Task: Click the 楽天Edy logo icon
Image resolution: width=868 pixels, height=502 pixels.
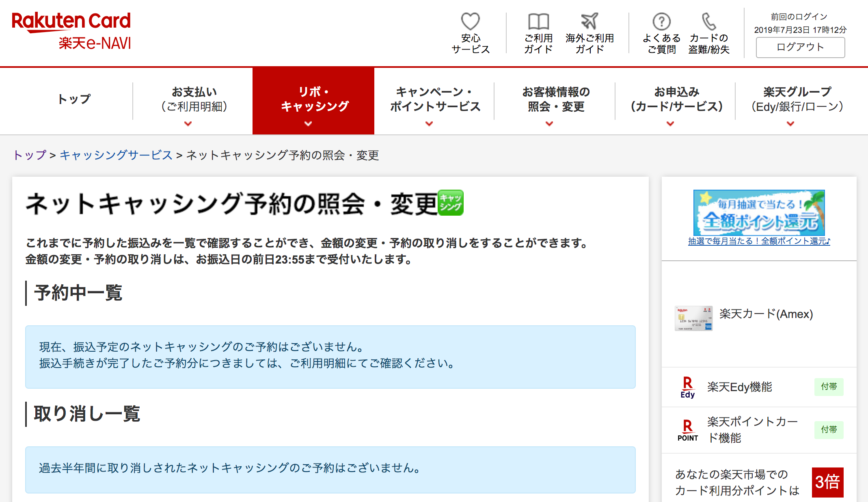Action: tap(687, 387)
